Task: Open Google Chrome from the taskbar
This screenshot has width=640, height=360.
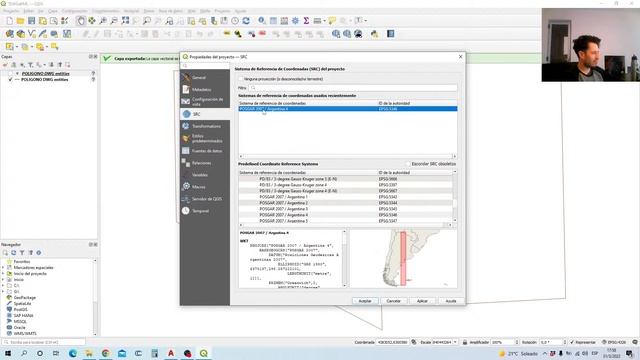Action: point(105,353)
